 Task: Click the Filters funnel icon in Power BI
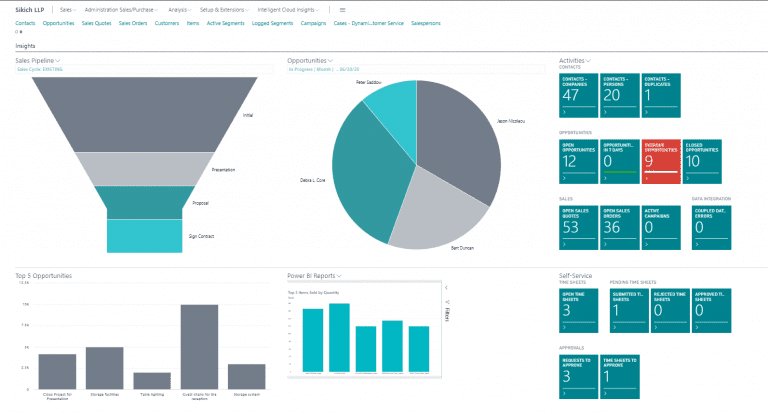[x=445, y=304]
